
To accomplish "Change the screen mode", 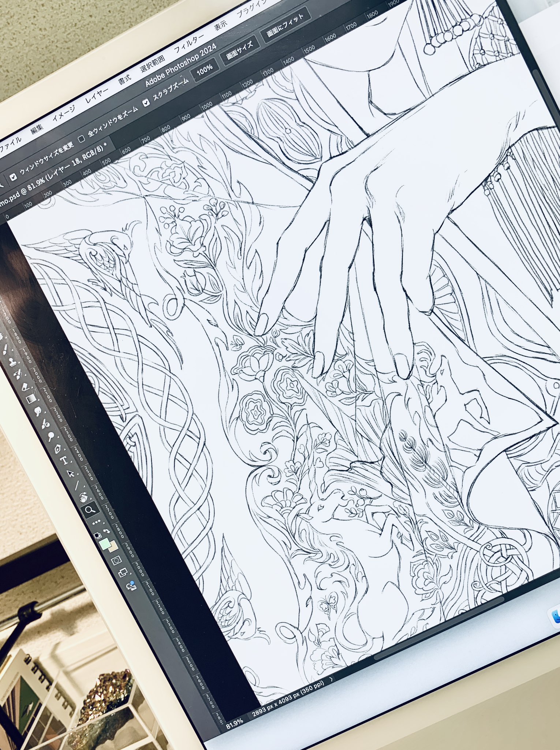I will 123,573.
